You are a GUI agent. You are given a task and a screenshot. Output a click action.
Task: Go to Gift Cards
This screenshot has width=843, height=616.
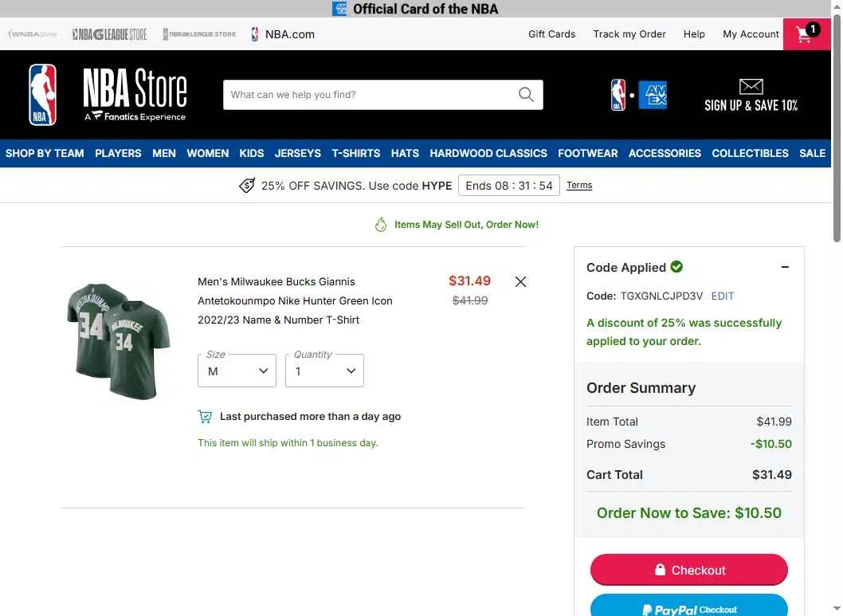(x=551, y=33)
